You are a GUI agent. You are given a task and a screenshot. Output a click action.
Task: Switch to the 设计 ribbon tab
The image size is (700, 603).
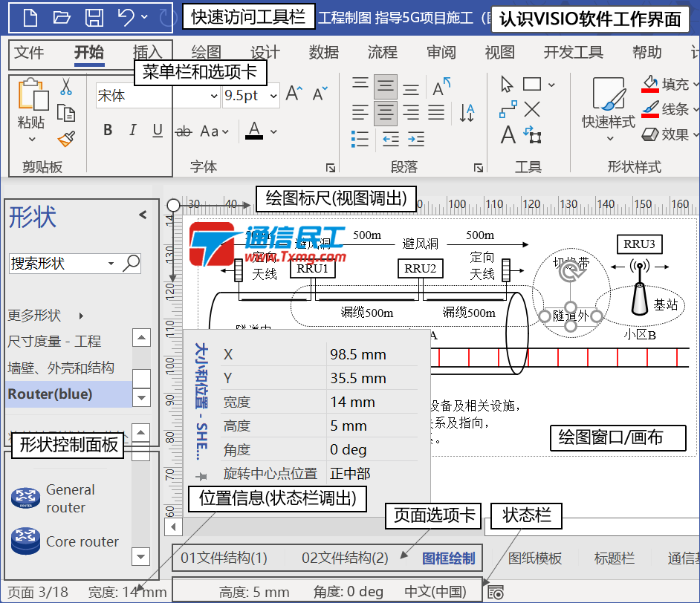click(265, 53)
